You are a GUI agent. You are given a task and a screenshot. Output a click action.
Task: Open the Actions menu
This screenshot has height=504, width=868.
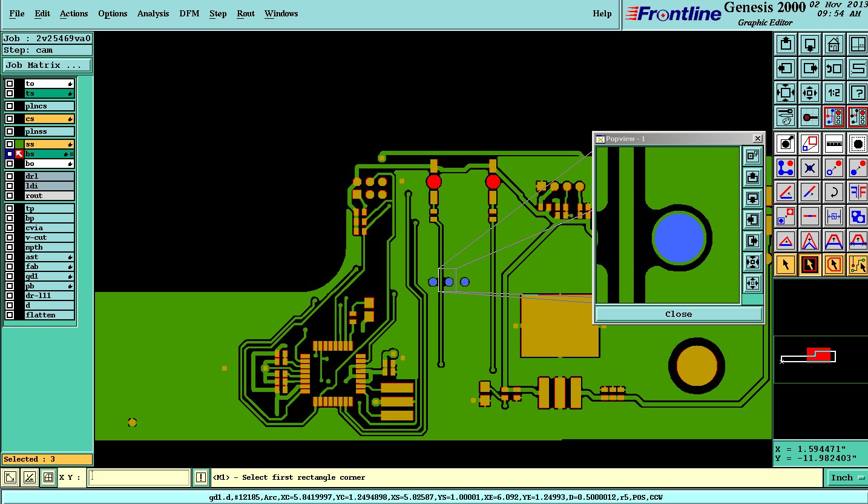(74, 13)
